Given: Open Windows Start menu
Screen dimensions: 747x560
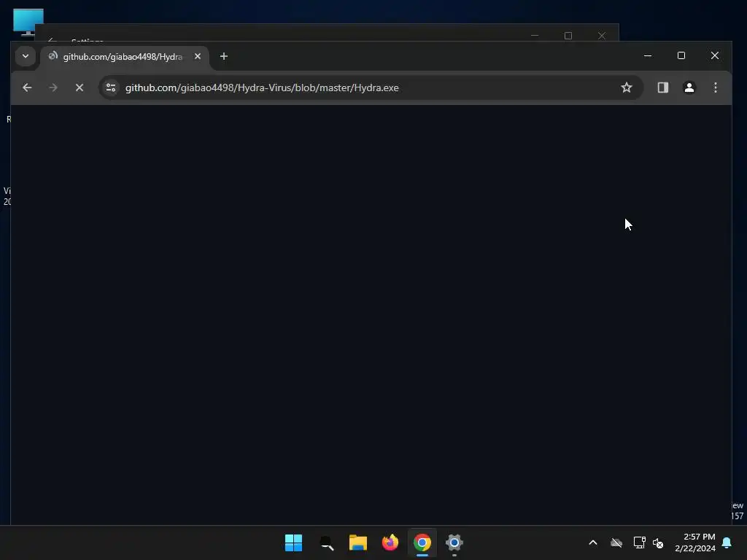Looking at the screenshot, I should click(293, 542).
